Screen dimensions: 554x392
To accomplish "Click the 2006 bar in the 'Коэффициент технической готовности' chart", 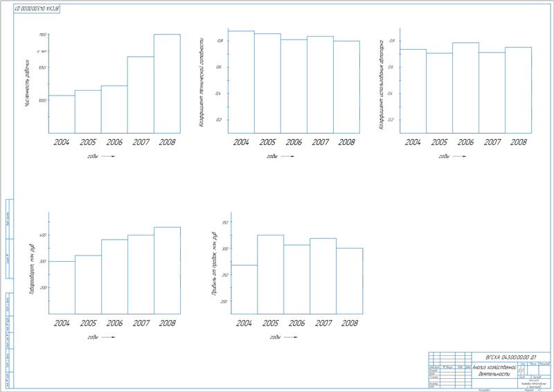I will 294,87.
